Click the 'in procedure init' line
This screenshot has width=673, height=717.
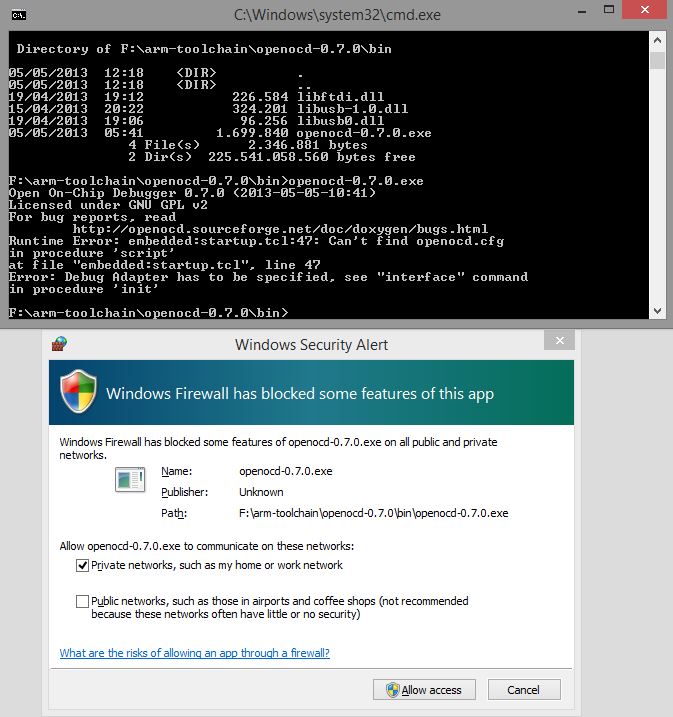84,289
